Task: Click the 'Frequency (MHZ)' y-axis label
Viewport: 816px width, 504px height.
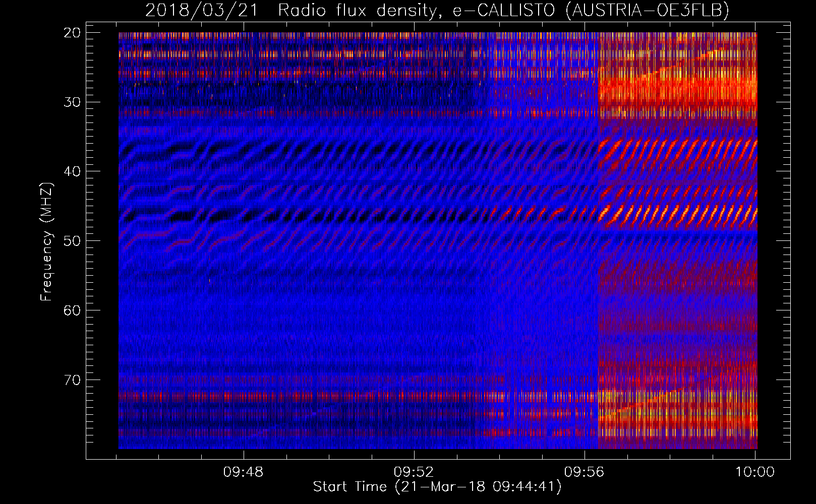Action: pyautogui.click(x=46, y=242)
